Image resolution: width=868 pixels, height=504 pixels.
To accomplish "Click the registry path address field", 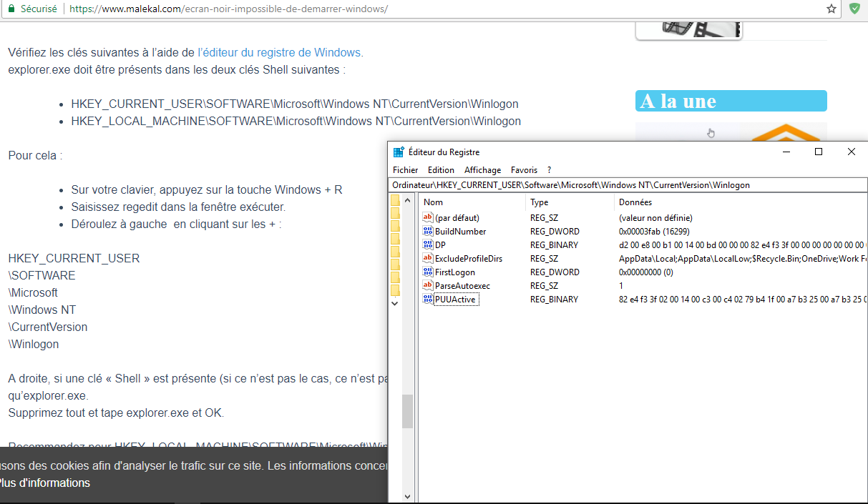I will pos(628,184).
